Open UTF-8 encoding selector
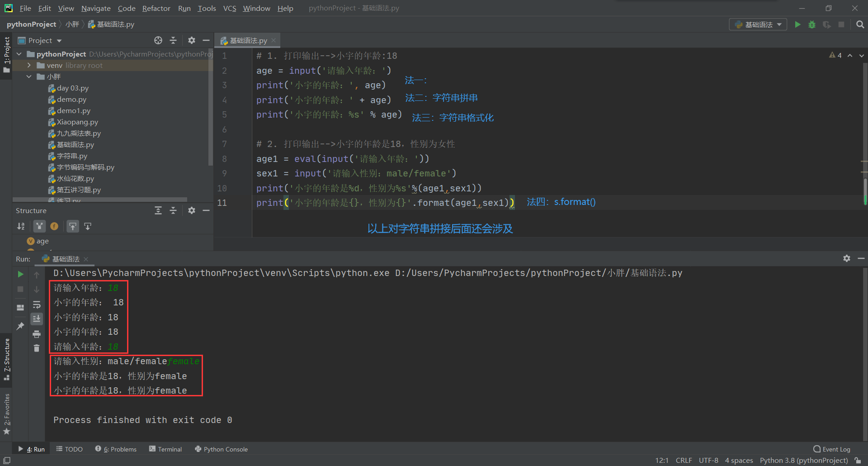868x466 pixels. pos(708,461)
